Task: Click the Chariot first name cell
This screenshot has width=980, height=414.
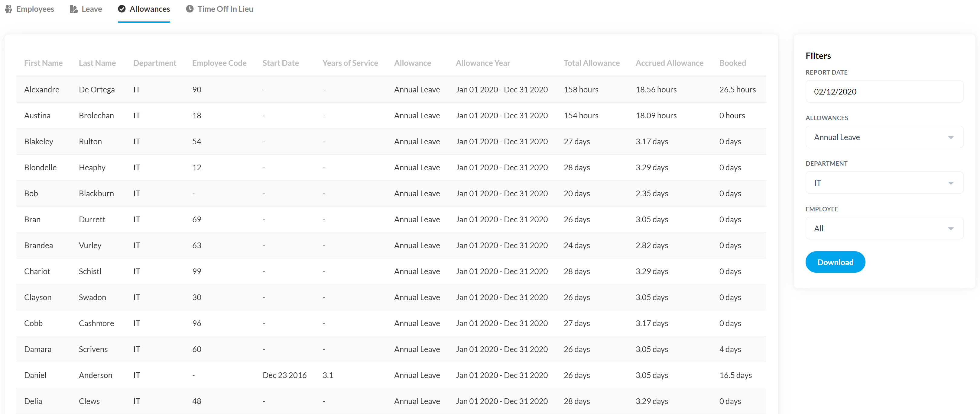Action: (x=37, y=271)
